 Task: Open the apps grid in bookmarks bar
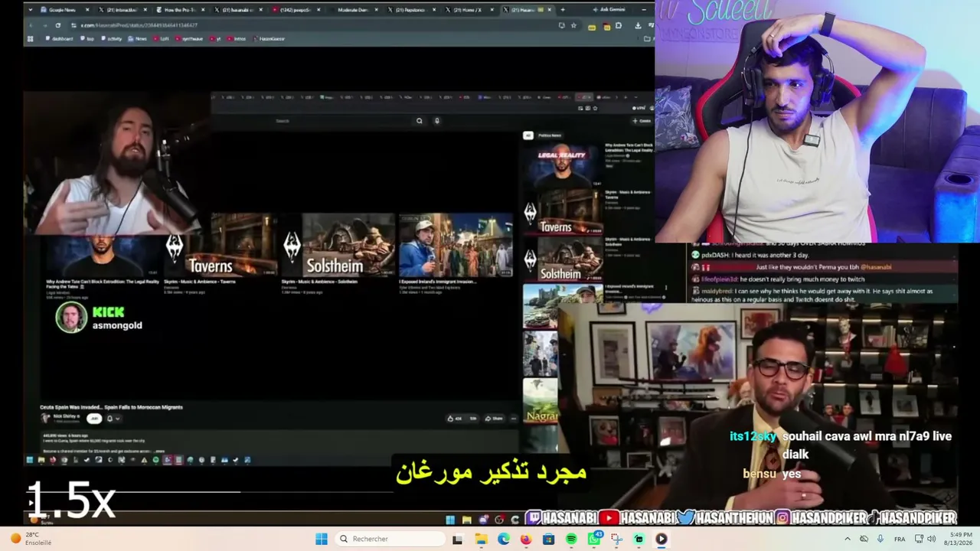tap(31, 38)
